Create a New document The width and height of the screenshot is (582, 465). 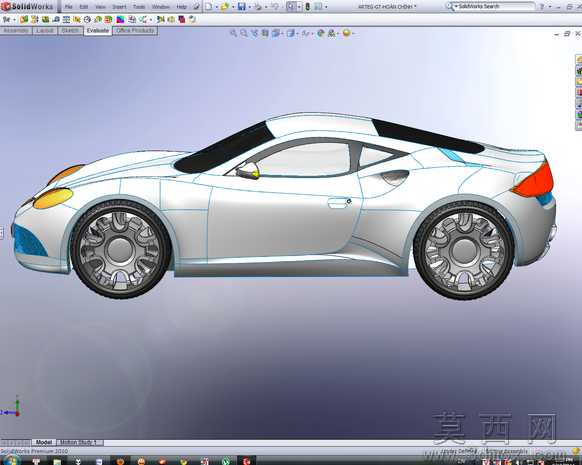(209, 7)
